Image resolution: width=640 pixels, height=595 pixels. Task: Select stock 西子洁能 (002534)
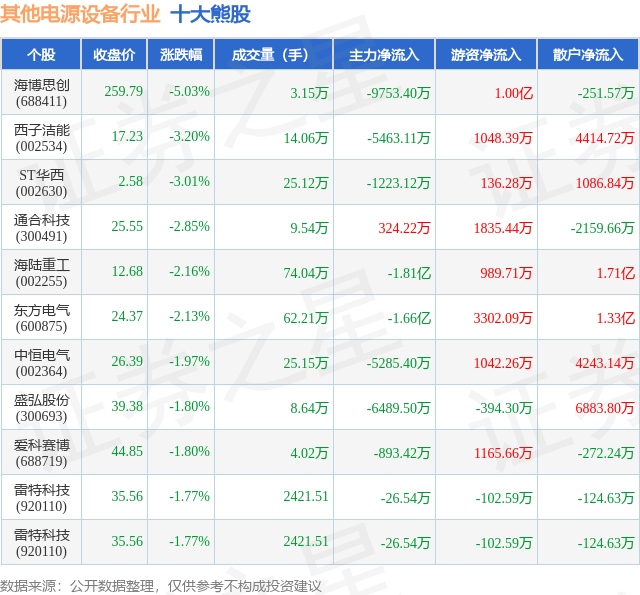tap(41, 138)
